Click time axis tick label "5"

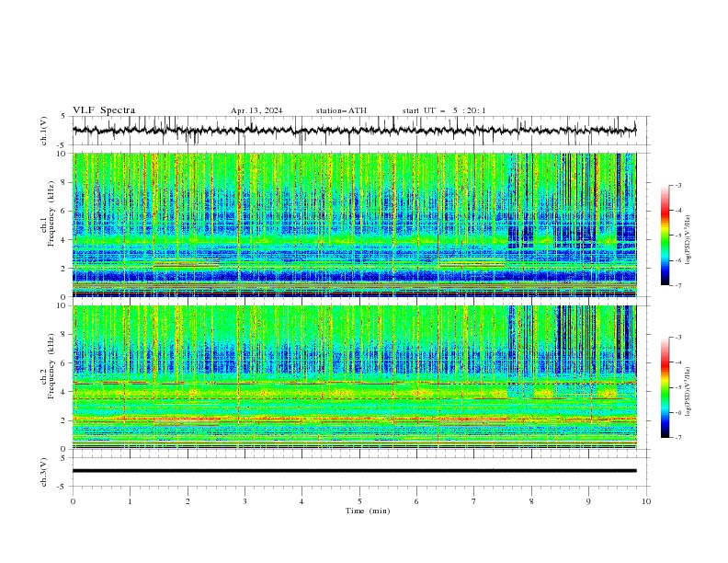click(359, 501)
